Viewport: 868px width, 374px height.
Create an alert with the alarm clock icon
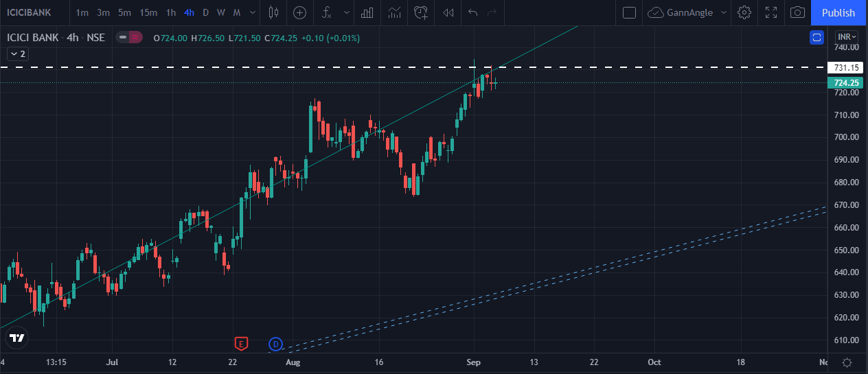click(421, 12)
